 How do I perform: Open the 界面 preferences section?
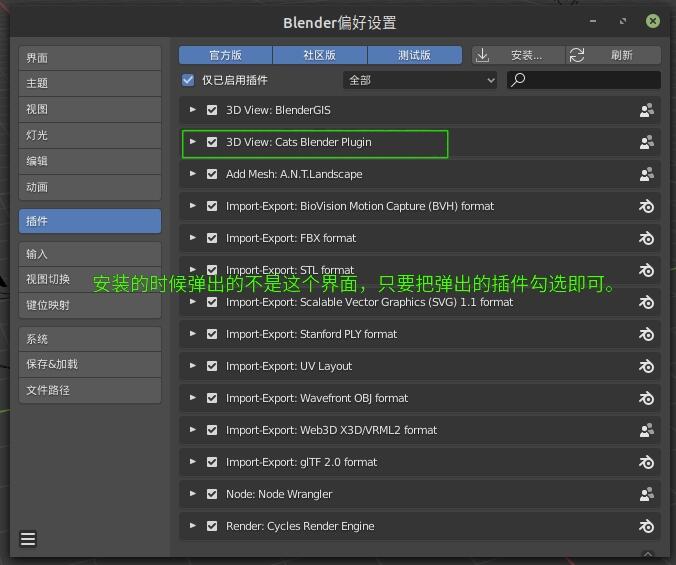(90, 58)
